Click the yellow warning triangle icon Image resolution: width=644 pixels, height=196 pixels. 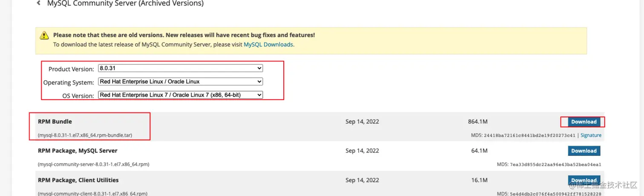tap(44, 35)
